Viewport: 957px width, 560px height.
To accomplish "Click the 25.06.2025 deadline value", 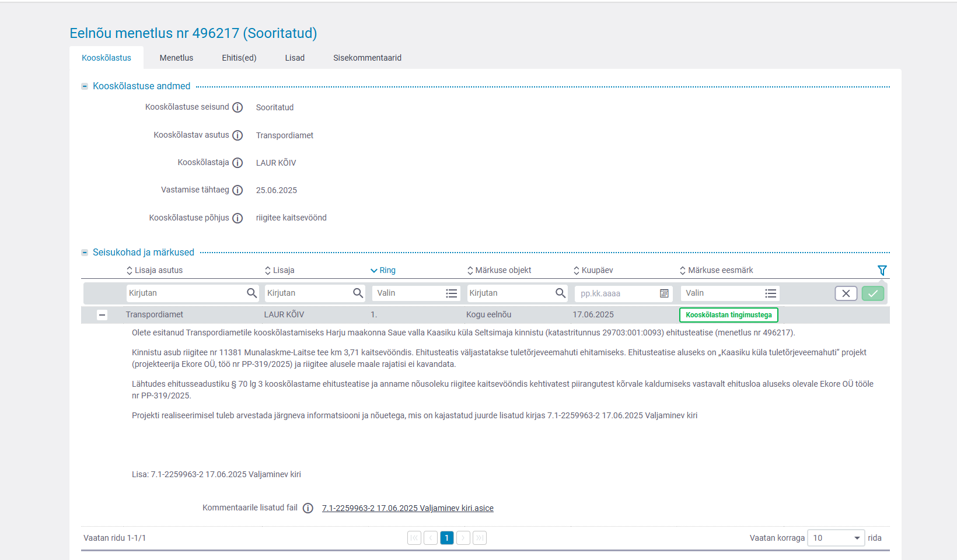I will [277, 190].
